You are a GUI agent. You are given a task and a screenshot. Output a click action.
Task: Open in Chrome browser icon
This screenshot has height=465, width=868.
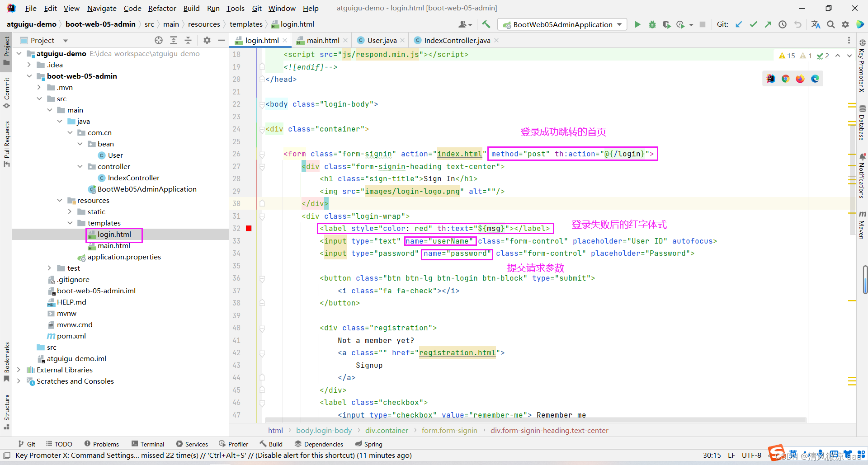785,79
